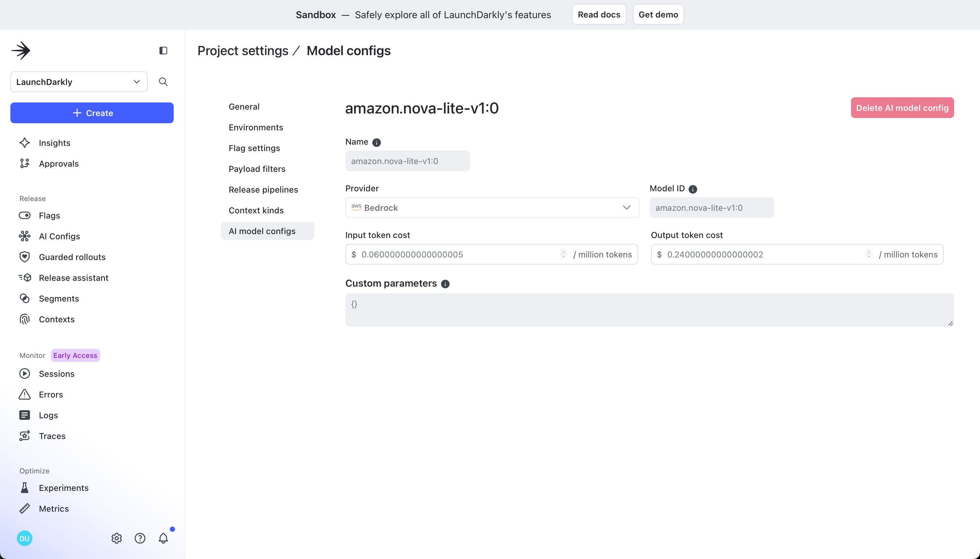Show info tooltip for Model ID
Image resolution: width=980 pixels, height=559 pixels.
(x=693, y=189)
